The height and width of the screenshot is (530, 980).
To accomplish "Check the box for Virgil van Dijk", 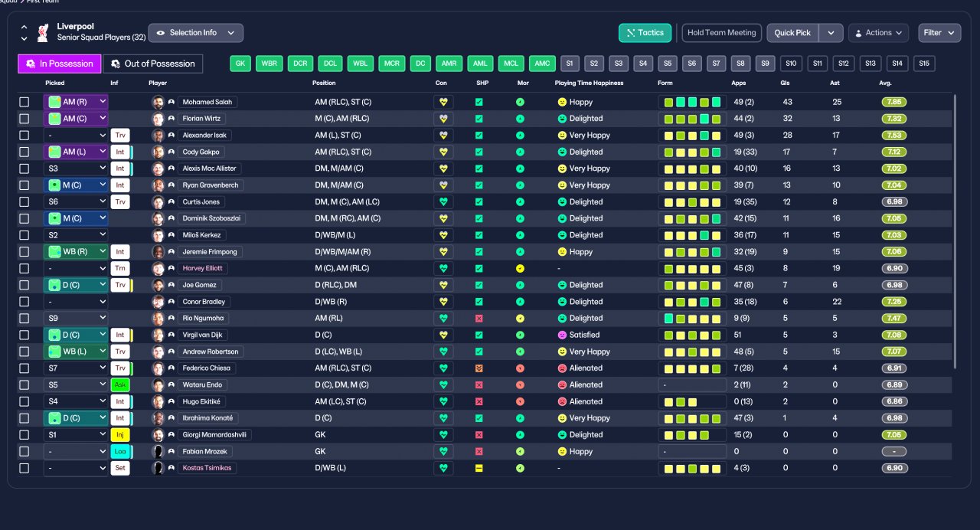I will (x=24, y=335).
